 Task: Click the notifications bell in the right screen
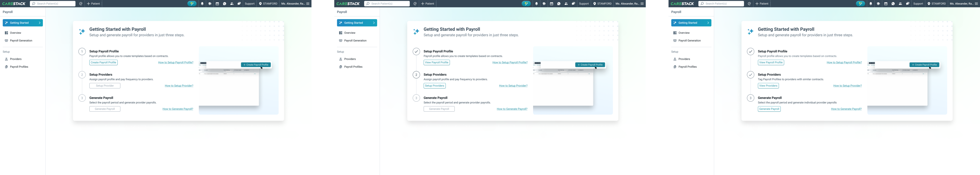point(871,3)
